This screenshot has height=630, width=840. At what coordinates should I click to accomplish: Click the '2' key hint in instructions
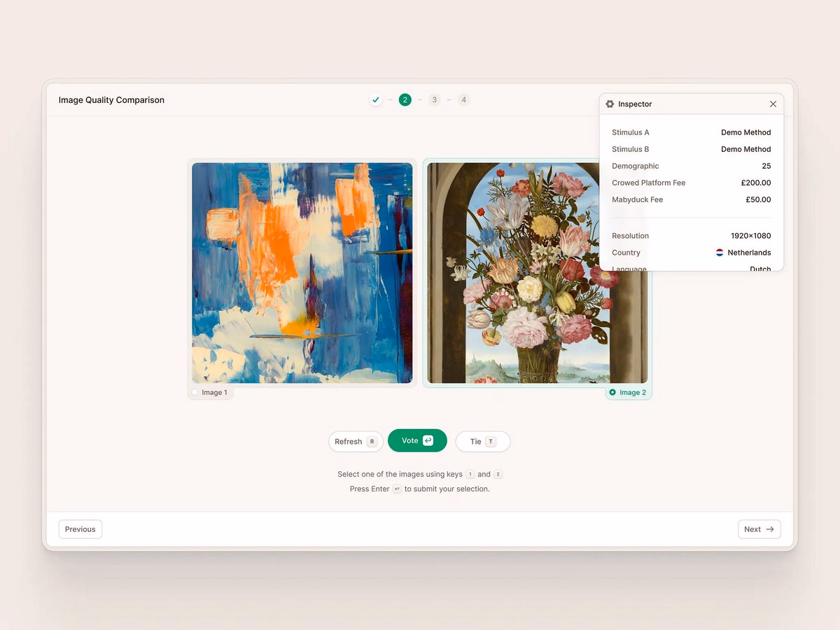pyautogui.click(x=498, y=475)
